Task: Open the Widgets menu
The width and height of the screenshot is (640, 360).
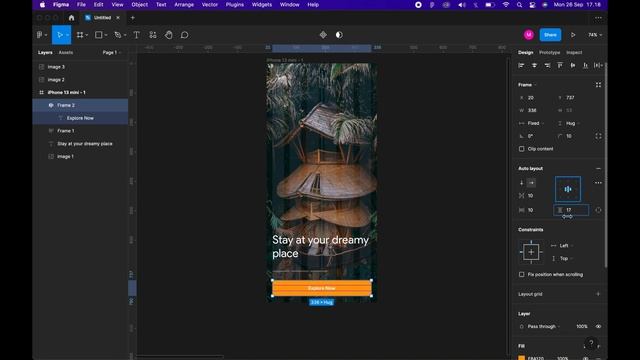Action: point(262,5)
